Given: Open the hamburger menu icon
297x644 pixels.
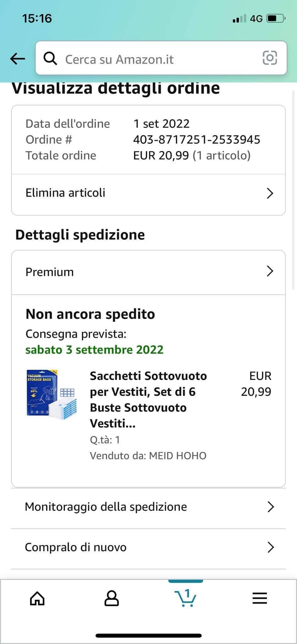Looking at the screenshot, I should tap(260, 598).
